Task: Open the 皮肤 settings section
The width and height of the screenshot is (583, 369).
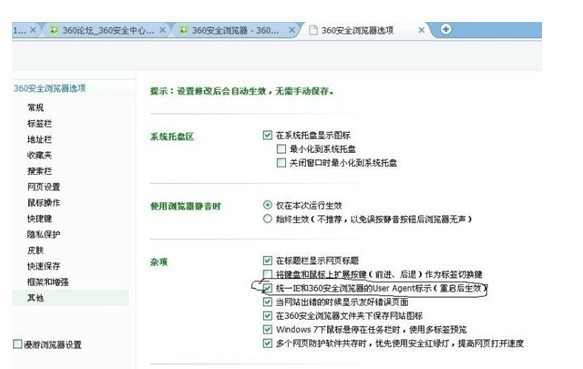Action: pyautogui.click(x=36, y=250)
